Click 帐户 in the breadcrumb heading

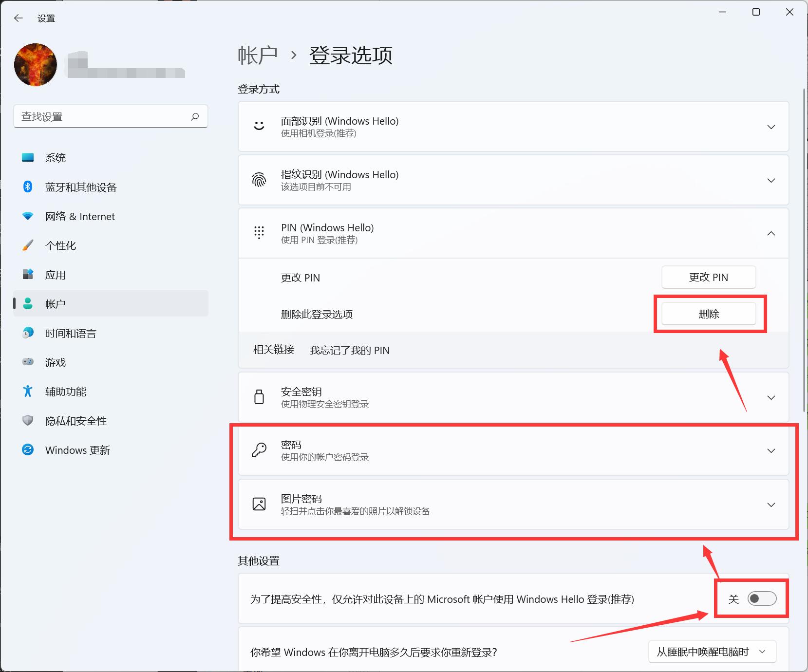click(x=258, y=55)
